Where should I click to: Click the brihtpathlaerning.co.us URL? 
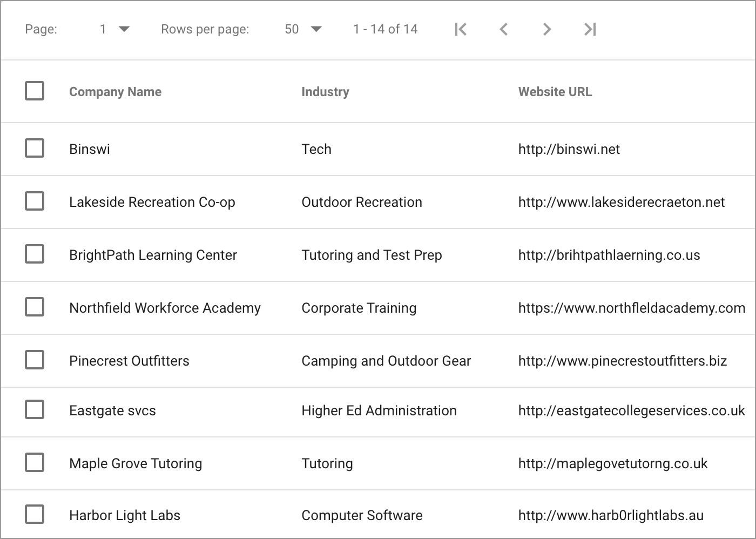[609, 255]
